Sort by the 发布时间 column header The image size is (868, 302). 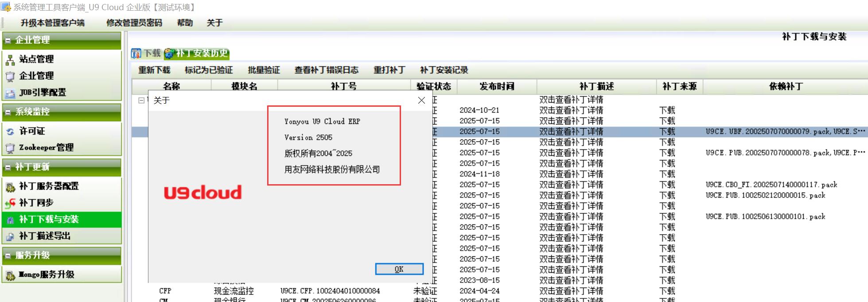(x=497, y=86)
